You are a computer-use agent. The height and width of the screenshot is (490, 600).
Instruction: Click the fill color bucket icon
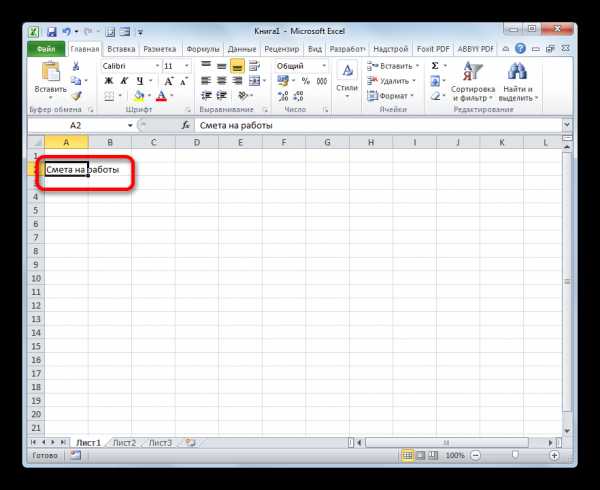pyautogui.click(x=139, y=96)
